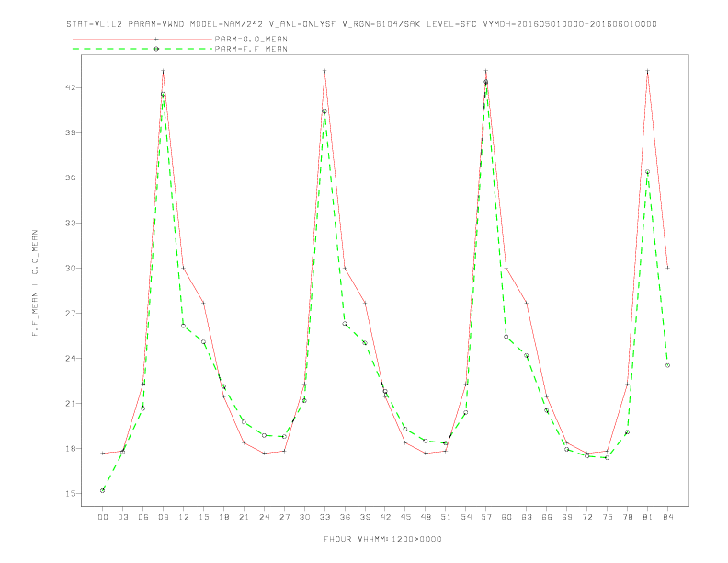Screen dimensions: 728x563
Task: Click the y-axis tick label 42
Action: tap(71, 87)
